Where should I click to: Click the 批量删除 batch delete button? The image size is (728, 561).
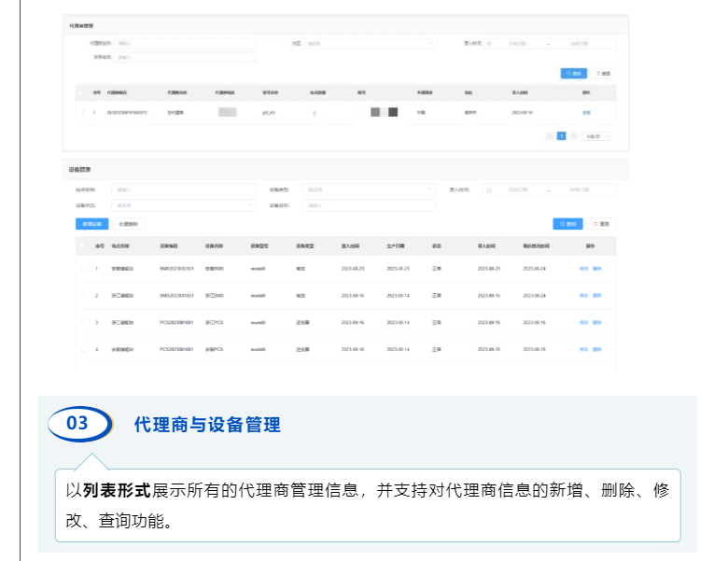(x=129, y=224)
